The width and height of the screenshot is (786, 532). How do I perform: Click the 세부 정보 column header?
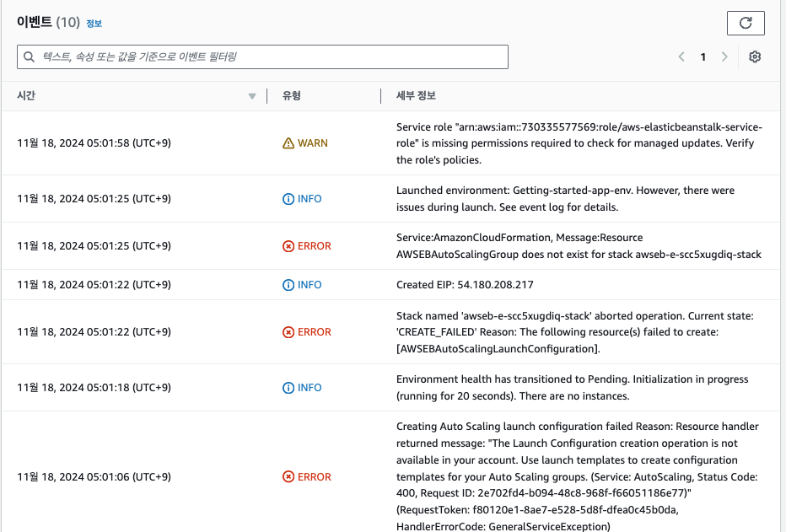[416, 95]
